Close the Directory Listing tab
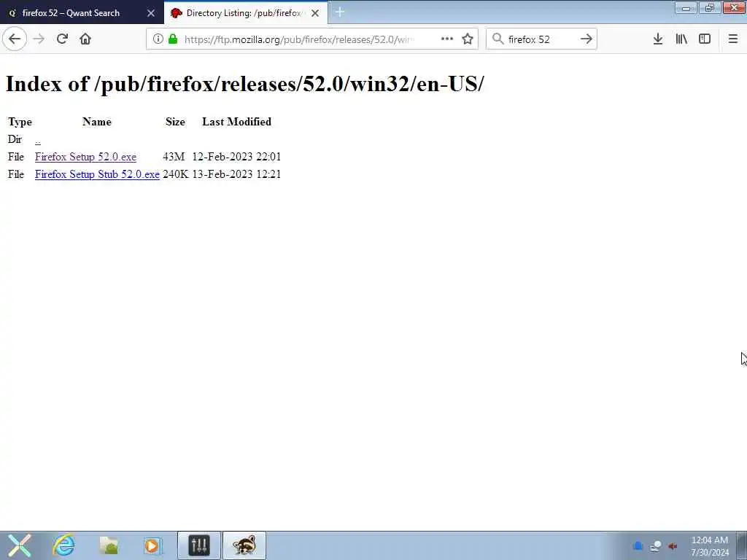The height and width of the screenshot is (560, 747). pos(315,13)
